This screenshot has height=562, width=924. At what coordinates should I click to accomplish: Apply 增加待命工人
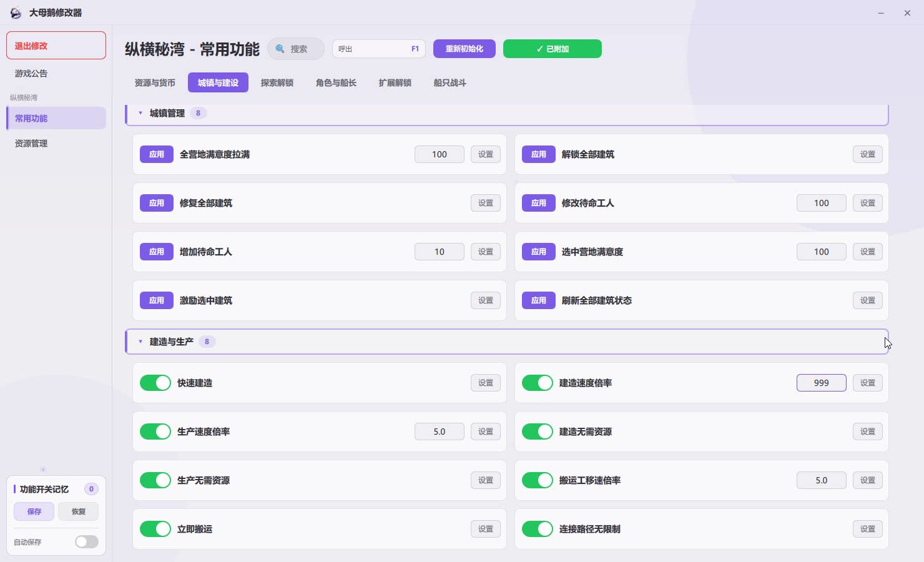pyautogui.click(x=157, y=252)
